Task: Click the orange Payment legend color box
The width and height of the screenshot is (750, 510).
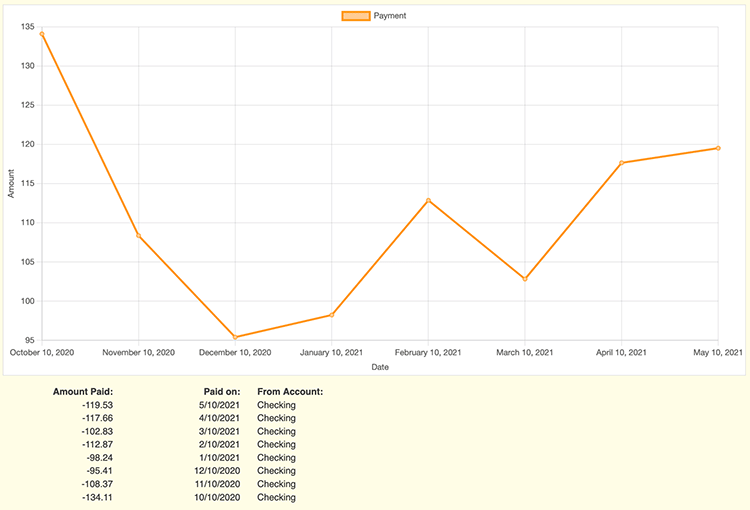Action: [355, 16]
